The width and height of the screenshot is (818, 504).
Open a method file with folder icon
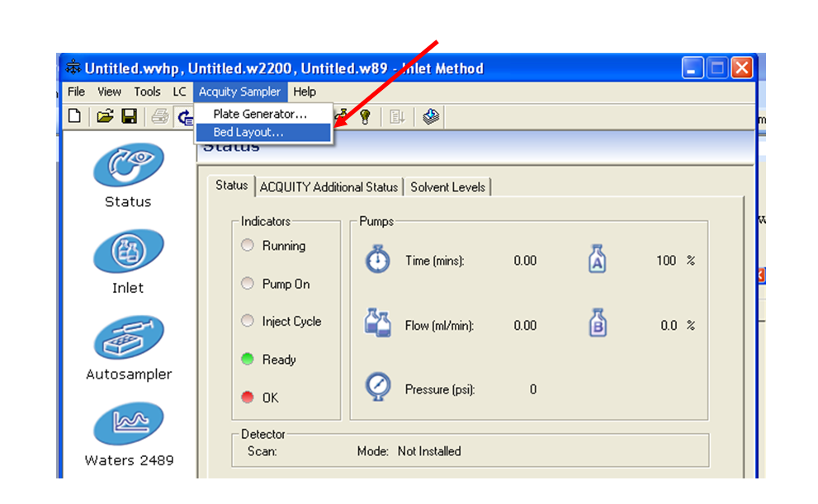[105, 116]
